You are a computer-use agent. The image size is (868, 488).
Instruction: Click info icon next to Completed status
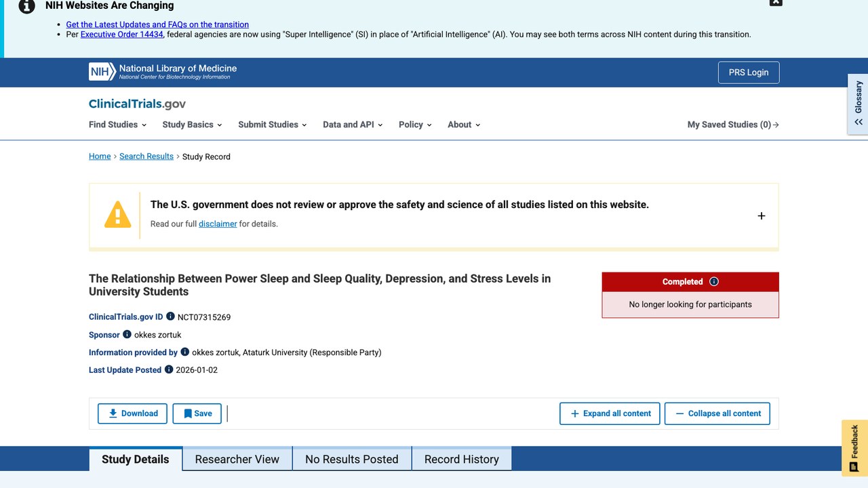(714, 282)
